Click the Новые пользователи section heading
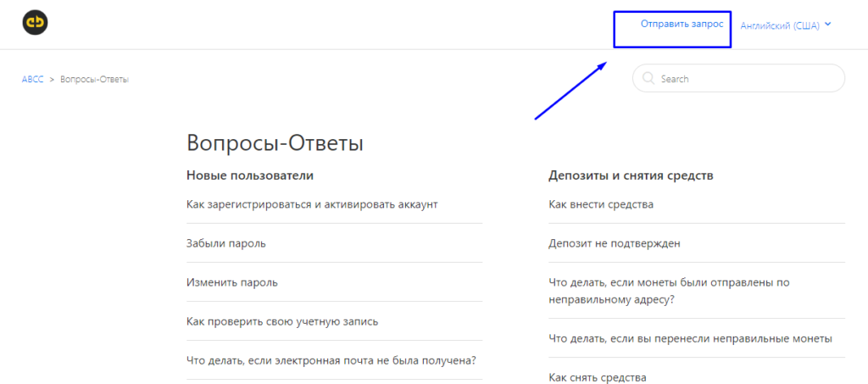Image resolution: width=868 pixels, height=384 pixels. [250, 176]
